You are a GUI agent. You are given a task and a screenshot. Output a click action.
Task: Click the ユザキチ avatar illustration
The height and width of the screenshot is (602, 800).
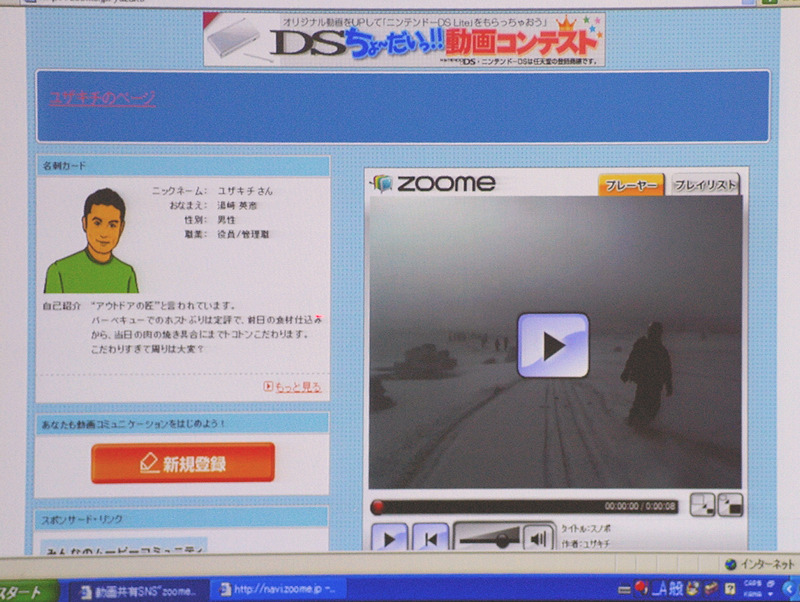(x=91, y=240)
